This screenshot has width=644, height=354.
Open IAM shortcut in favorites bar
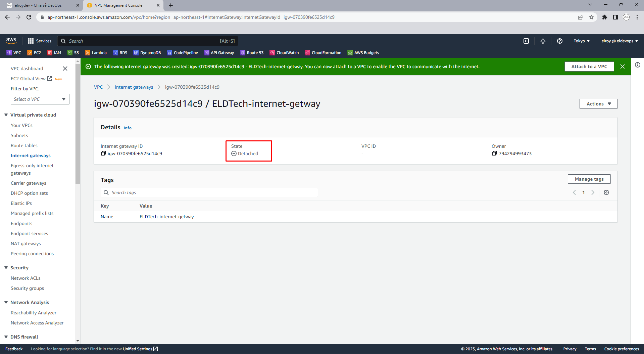click(x=54, y=53)
